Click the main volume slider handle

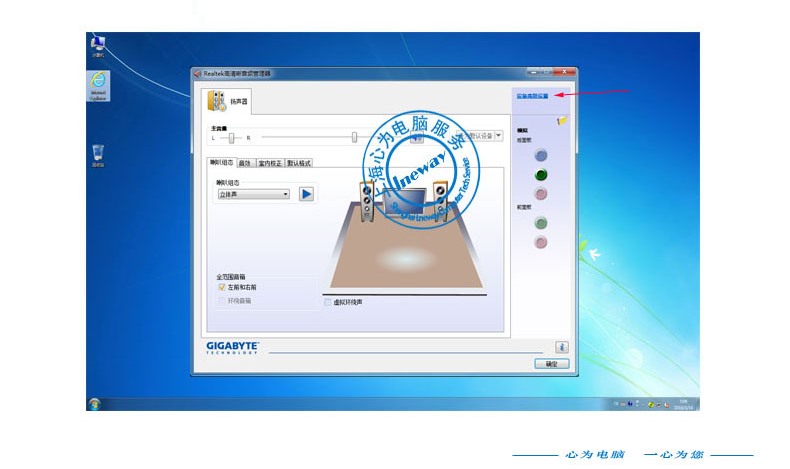coord(354,137)
